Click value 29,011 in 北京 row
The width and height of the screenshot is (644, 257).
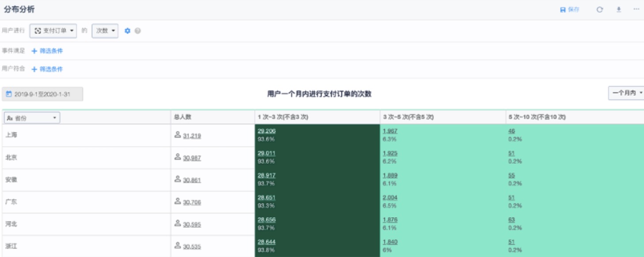pos(267,153)
